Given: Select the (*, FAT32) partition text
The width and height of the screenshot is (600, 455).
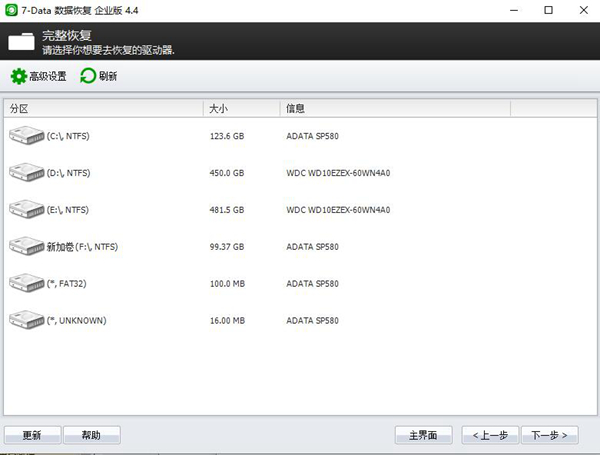Looking at the screenshot, I should (67, 284).
